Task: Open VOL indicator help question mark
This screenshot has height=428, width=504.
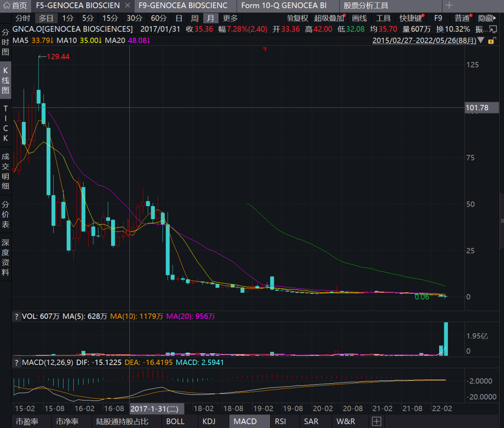Action: [16, 317]
